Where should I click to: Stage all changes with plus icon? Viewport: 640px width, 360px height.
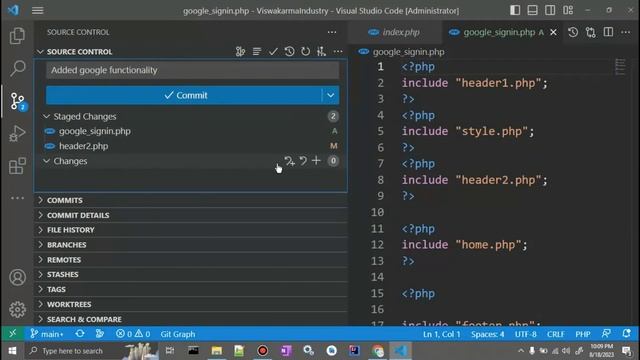coord(316,161)
